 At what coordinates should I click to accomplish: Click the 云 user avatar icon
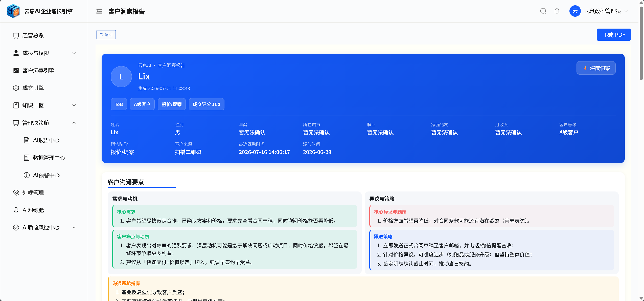click(575, 11)
